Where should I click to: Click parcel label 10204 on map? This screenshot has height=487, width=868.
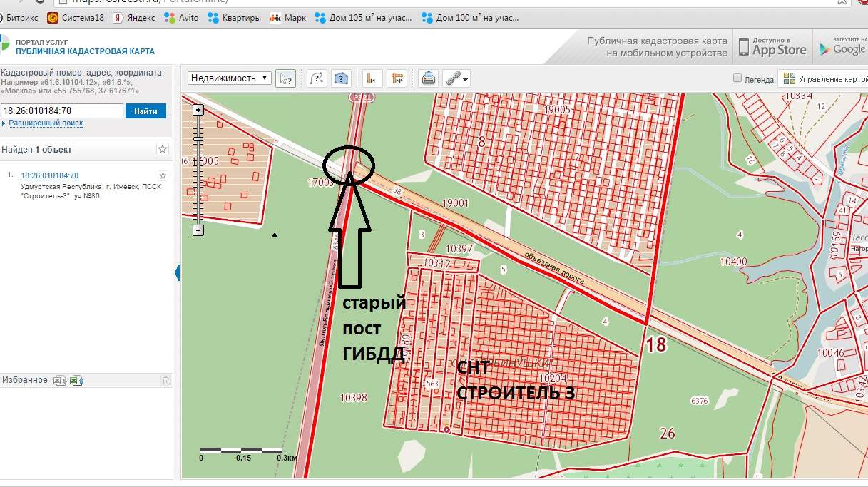[553, 379]
